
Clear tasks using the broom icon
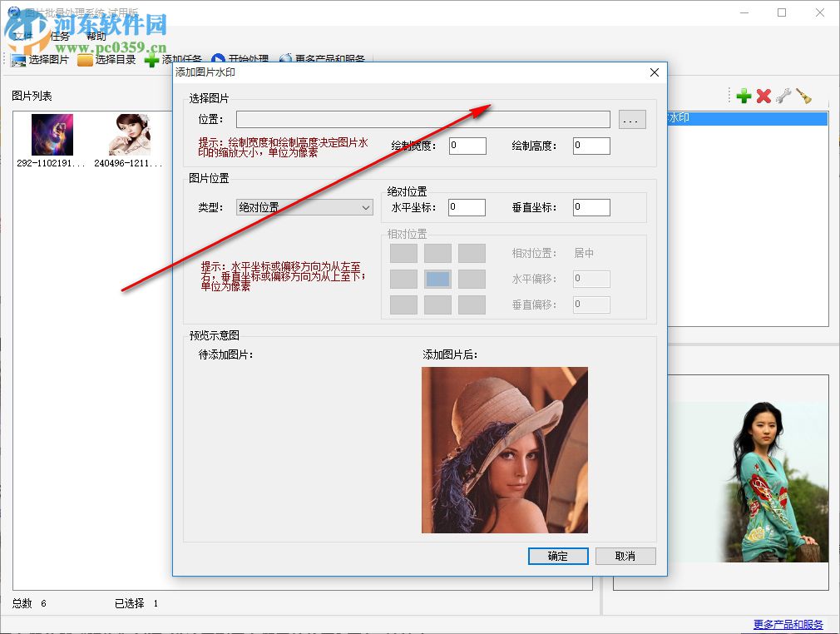802,96
